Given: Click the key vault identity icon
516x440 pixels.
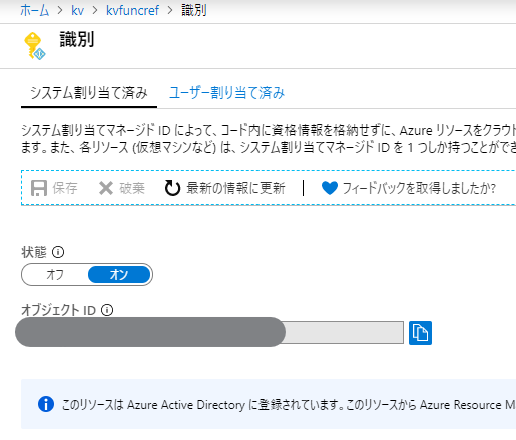Looking at the screenshot, I should click(x=34, y=46).
